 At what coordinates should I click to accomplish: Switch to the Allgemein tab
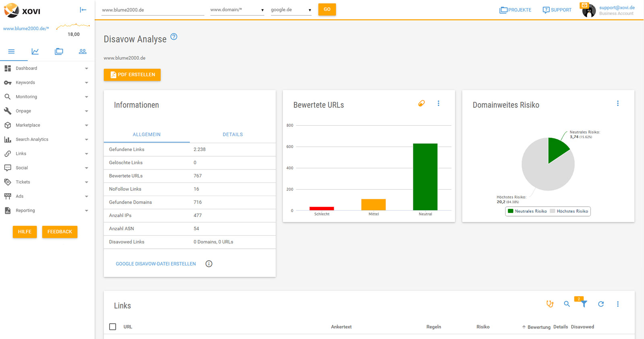click(x=147, y=134)
